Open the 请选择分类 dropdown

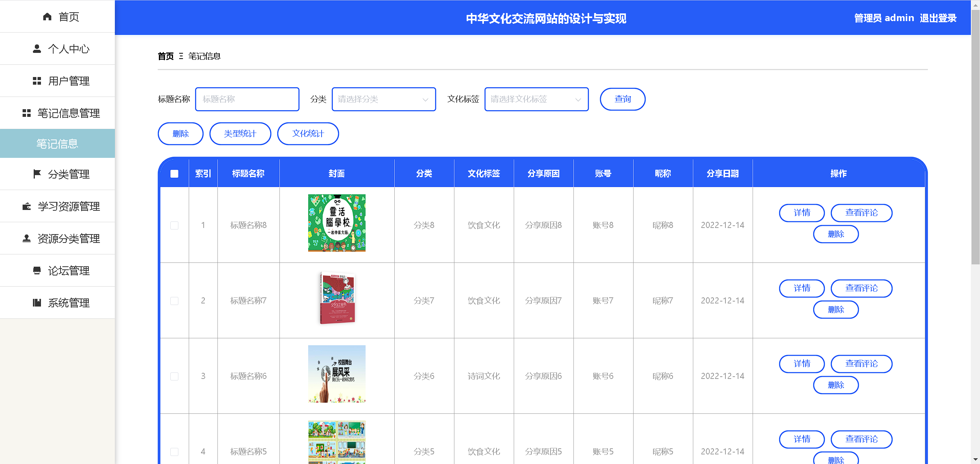click(x=384, y=99)
